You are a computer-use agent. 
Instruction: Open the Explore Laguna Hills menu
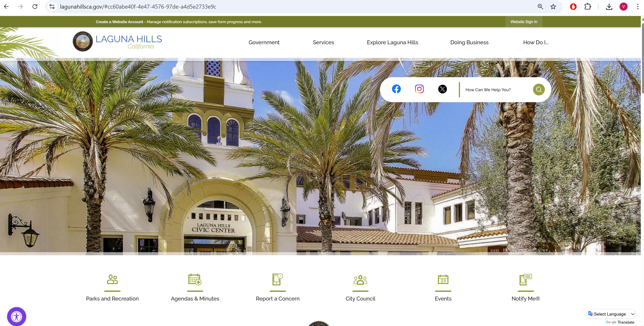click(392, 43)
